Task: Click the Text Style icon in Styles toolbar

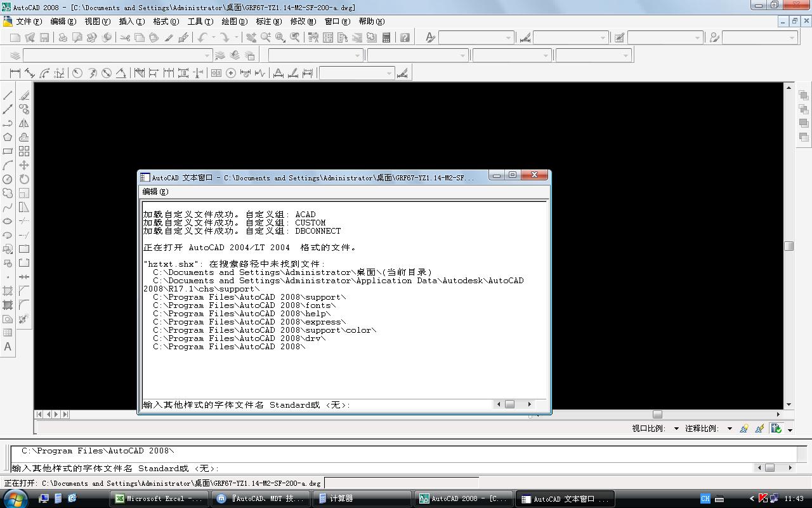Action: (x=430, y=38)
